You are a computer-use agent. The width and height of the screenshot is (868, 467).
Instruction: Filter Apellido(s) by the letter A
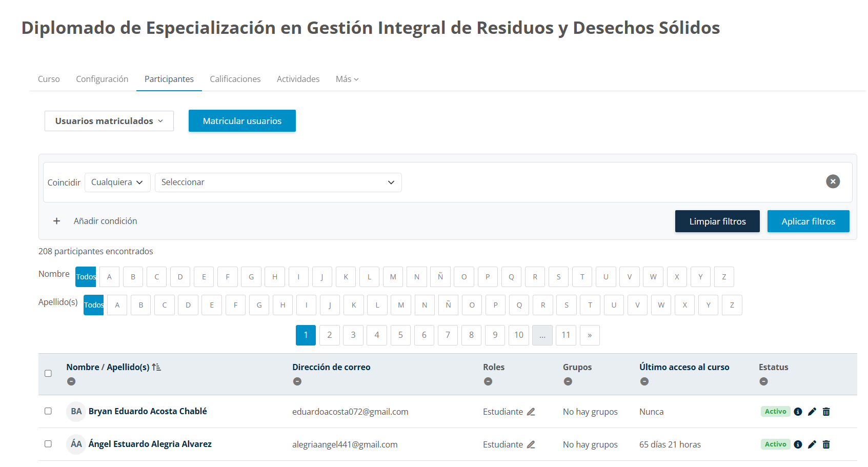pos(117,305)
